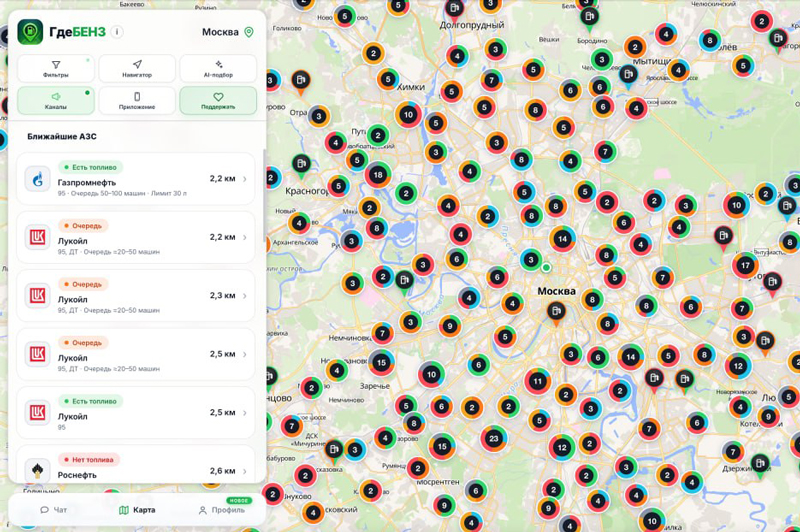Click the Есть топливо badge on Газпромнефть
Viewport: 800px width, 532px height.
click(90, 167)
